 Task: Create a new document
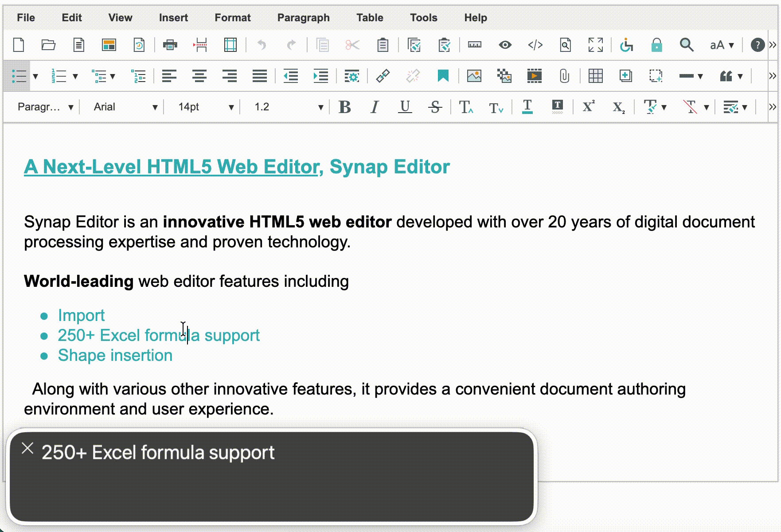pyautogui.click(x=19, y=45)
